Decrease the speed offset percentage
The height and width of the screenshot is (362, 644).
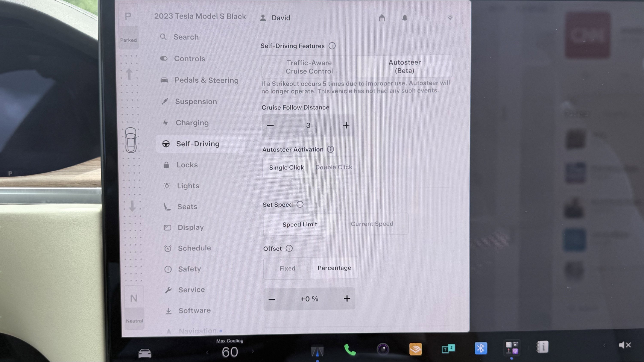(272, 299)
